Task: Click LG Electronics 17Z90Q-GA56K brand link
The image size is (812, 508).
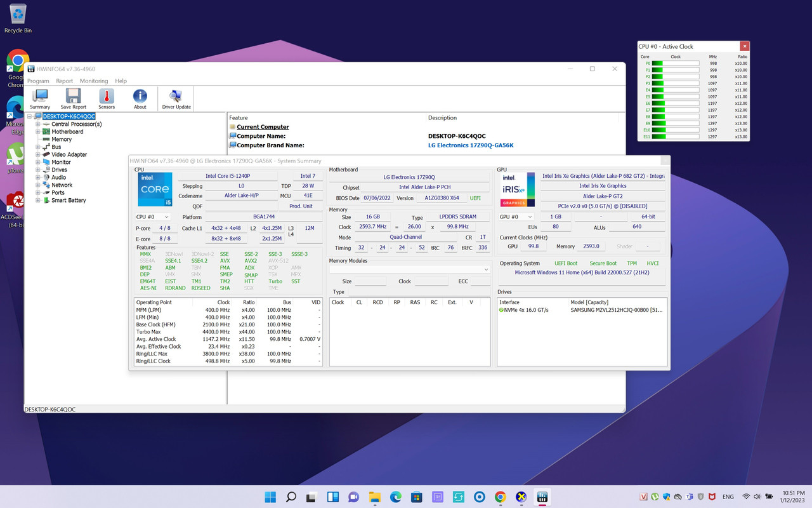Action: click(471, 145)
